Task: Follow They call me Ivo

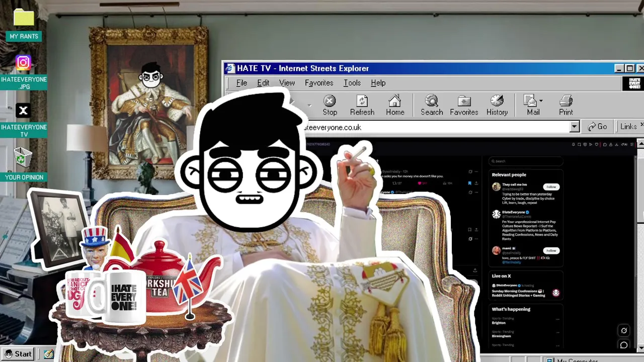Action: (x=551, y=187)
